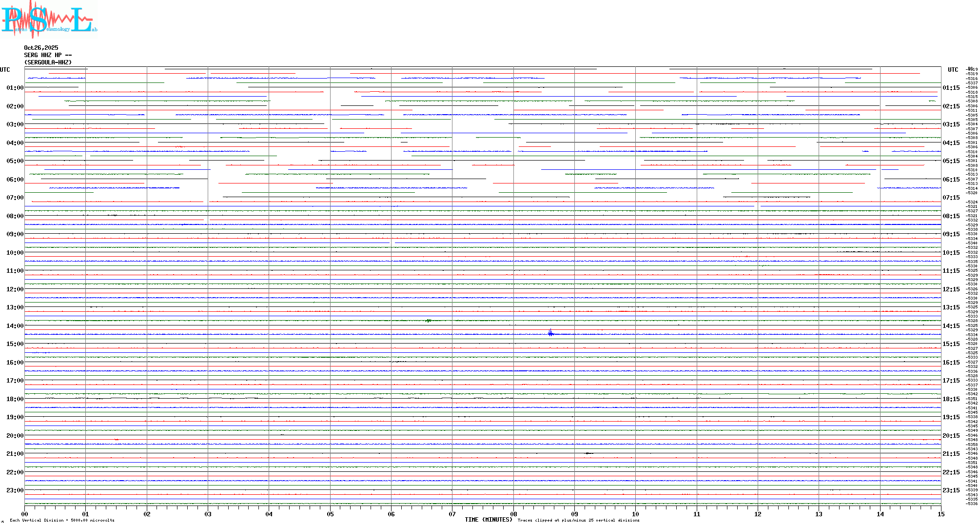Click the 21:15 label on right axis
Screen dimensions: 980x527
click(x=951, y=454)
